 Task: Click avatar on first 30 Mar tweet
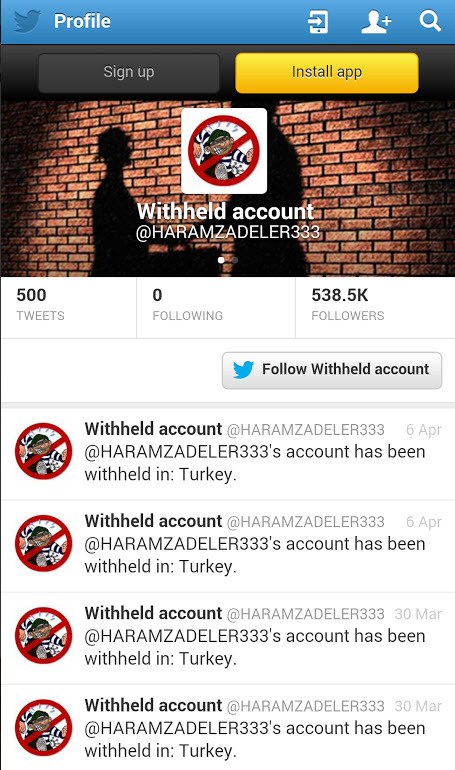tap(43, 635)
